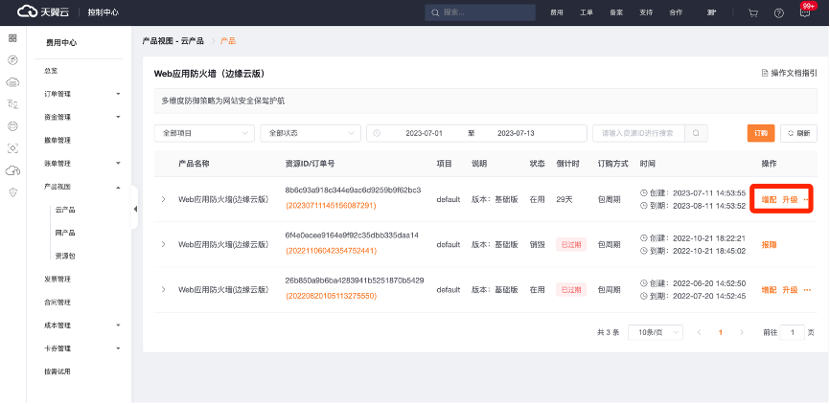Screen dimensions: 830x404
Task: Open 备案 in top navigation
Action: (x=616, y=13)
